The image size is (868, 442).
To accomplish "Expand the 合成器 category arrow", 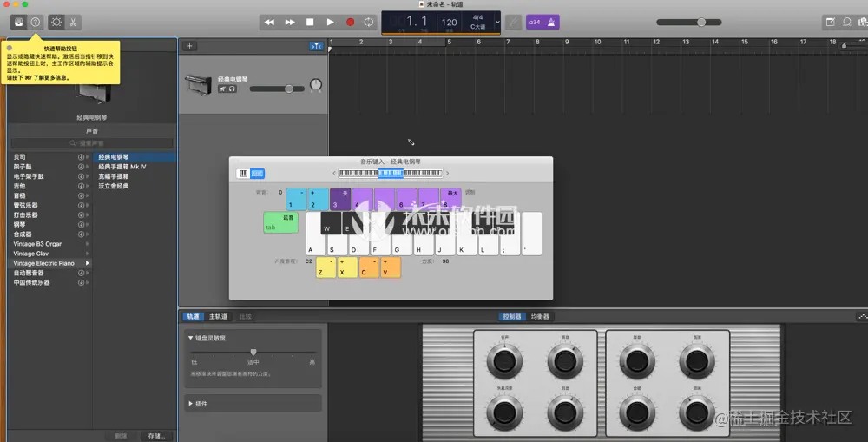I will coord(88,234).
